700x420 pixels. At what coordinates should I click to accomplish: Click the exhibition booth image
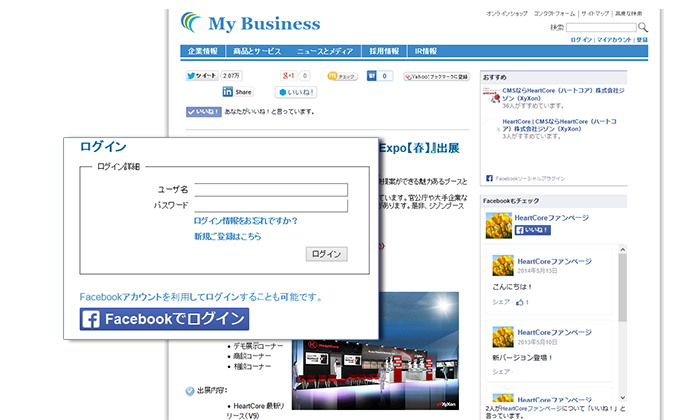(375, 351)
